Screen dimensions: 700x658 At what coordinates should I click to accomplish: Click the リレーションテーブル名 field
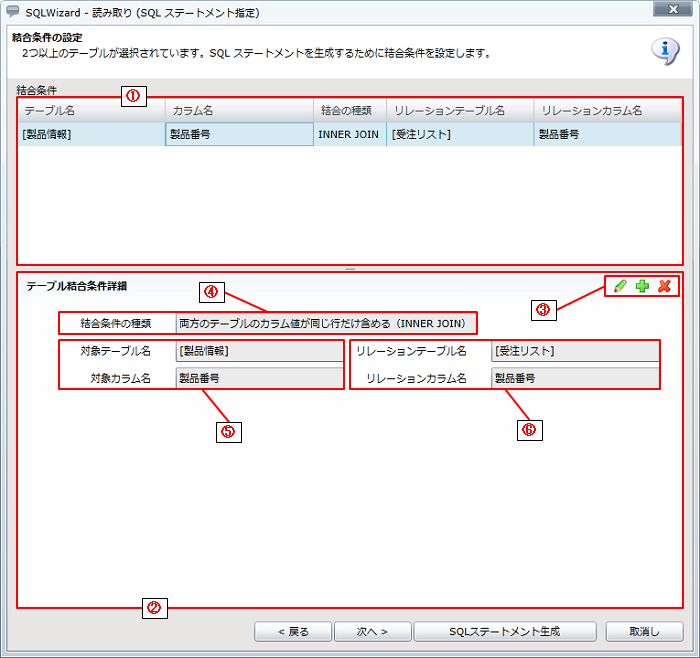coord(574,351)
